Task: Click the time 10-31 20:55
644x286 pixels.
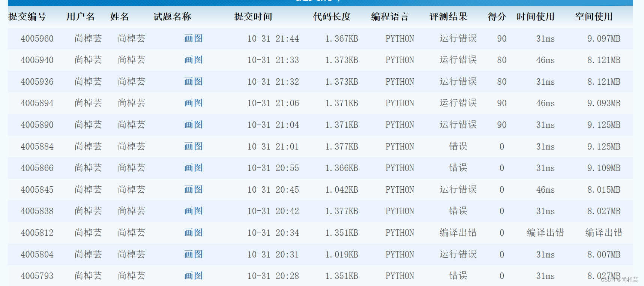Action: [x=273, y=168]
